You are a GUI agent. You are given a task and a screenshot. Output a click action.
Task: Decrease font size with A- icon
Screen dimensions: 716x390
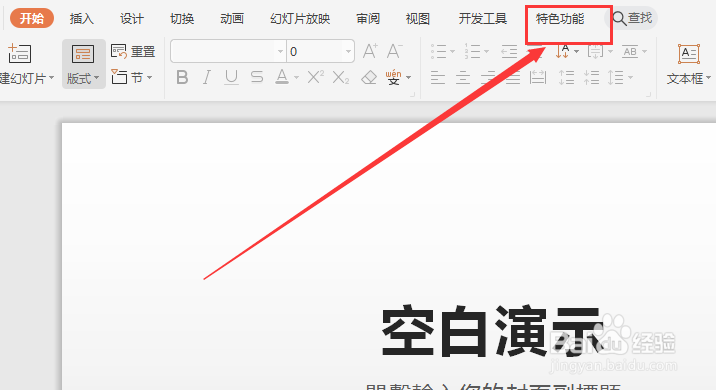[x=395, y=51]
